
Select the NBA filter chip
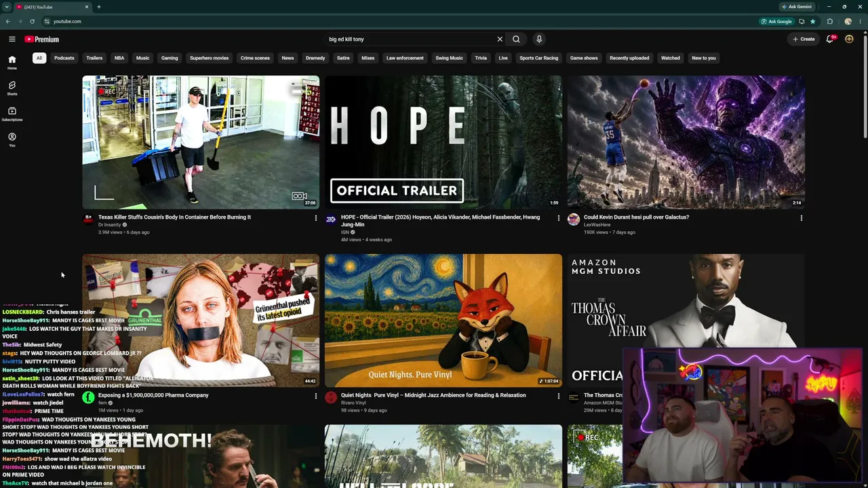click(x=119, y=58)
